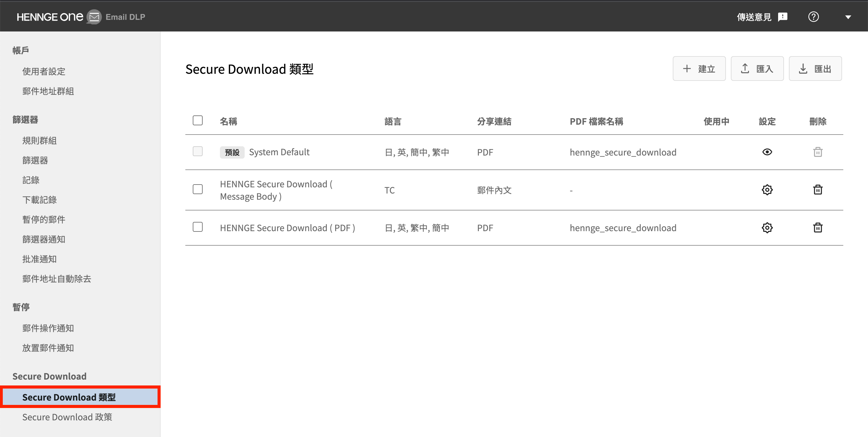Open 使用者設定 in sidebar
Image resolution: width=868 pixels, height=437 pixels.
pos(44,71)
